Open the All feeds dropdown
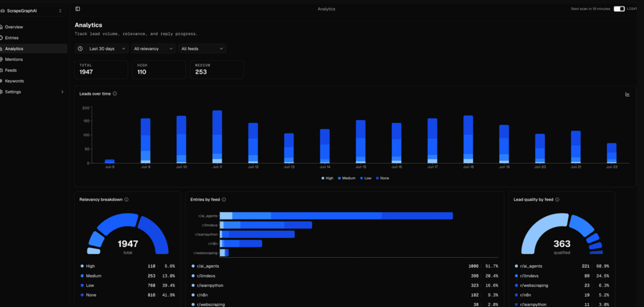Screen dimensions: 644x307 (202, 49)
